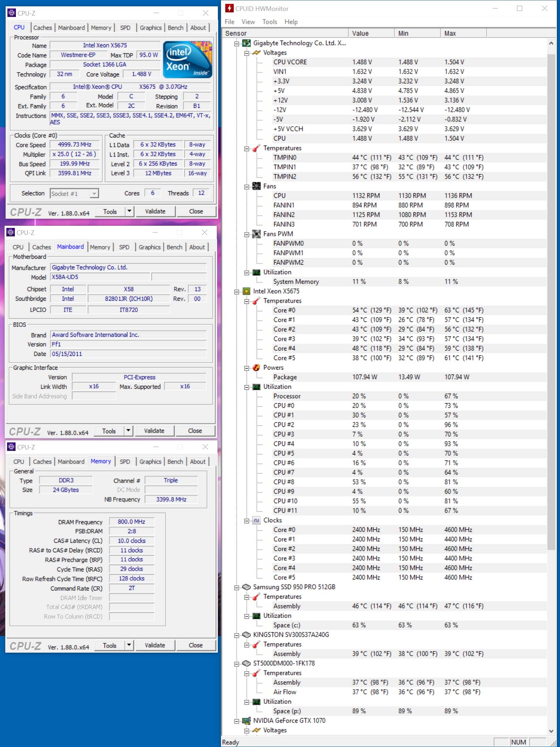The image size is (560, 747).
Task: Click the Intel Xeon X5675 chip icon
Action: 246,291
